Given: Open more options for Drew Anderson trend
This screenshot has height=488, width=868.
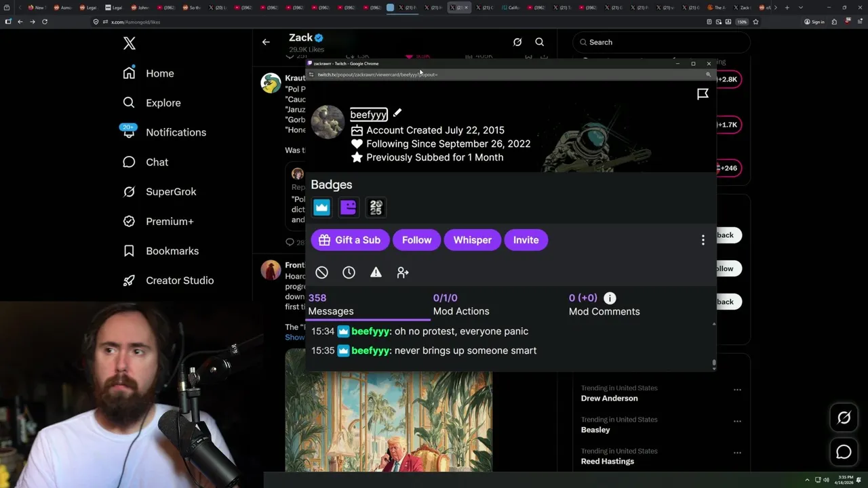Looking at the screenshot, I should click(x=737, y=390).
